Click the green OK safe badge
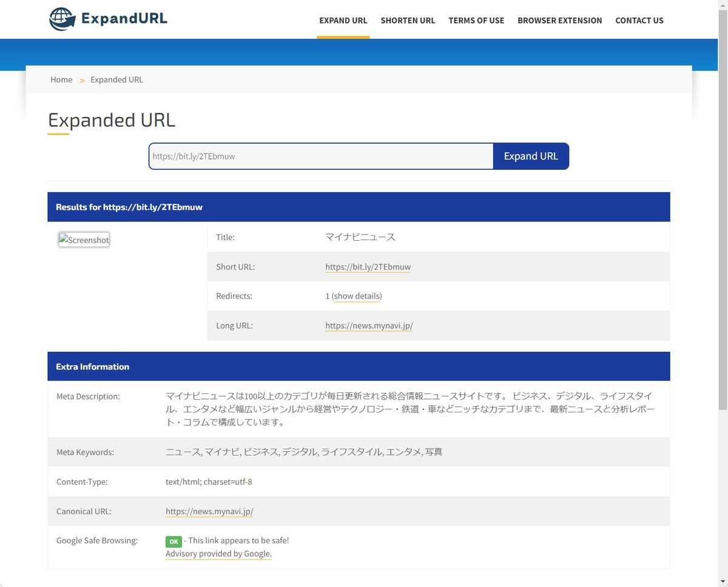This screenshot has height=587, width=728. tap(174, 541)
